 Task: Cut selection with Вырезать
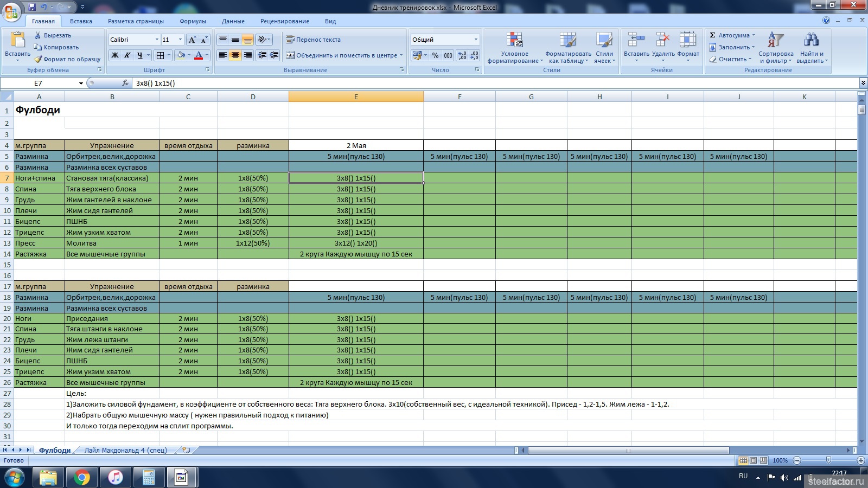53,35
